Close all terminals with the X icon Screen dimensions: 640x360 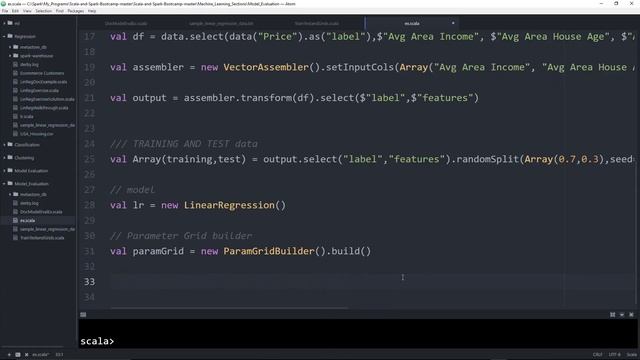pyautogui.click(x=27, y=355)
